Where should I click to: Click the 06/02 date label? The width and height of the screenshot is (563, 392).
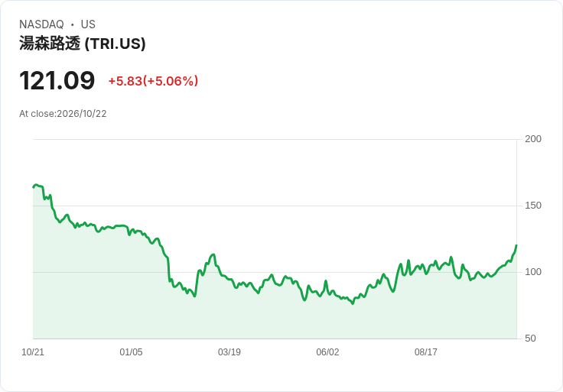tap(327, 352)
